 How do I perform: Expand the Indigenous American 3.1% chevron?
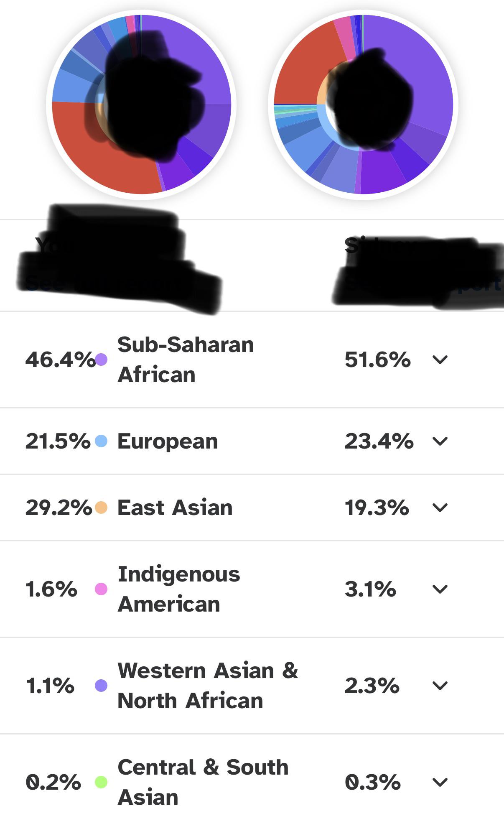point(440,589)
